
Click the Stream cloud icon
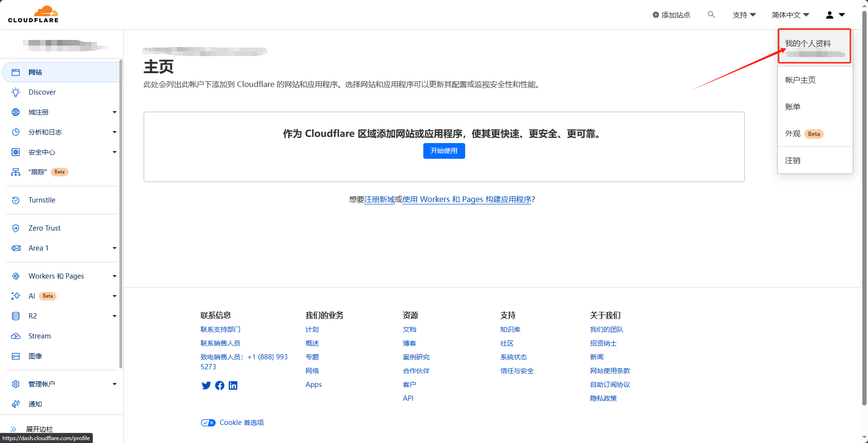point(16,336)
